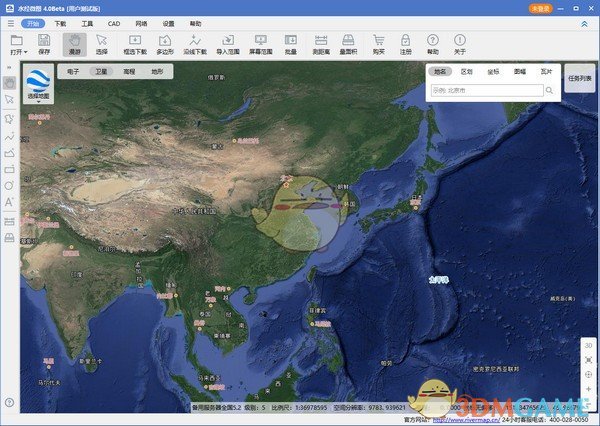Screen dimensions: 600x426
Task: Start the 沿线下载 along-line download
Action: pos(195,44)
